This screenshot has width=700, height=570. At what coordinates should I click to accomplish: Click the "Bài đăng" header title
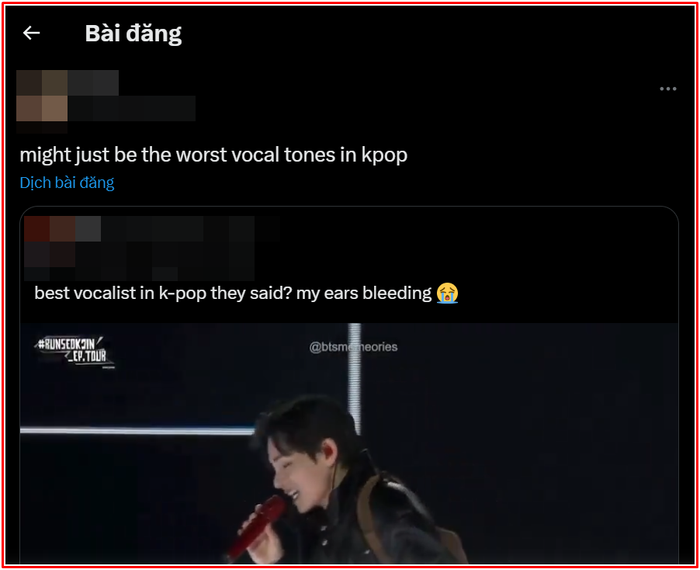(x=133, y=33)
